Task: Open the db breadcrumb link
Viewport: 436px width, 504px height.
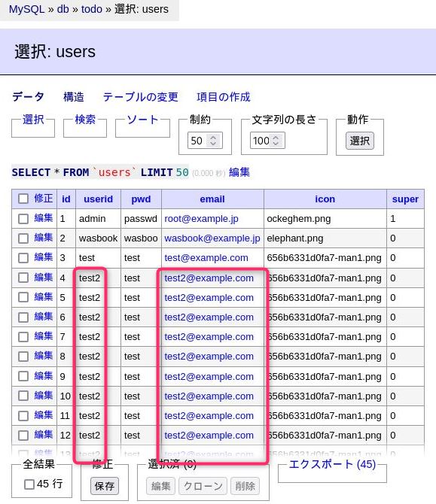Action: click(x=63, y=9)
